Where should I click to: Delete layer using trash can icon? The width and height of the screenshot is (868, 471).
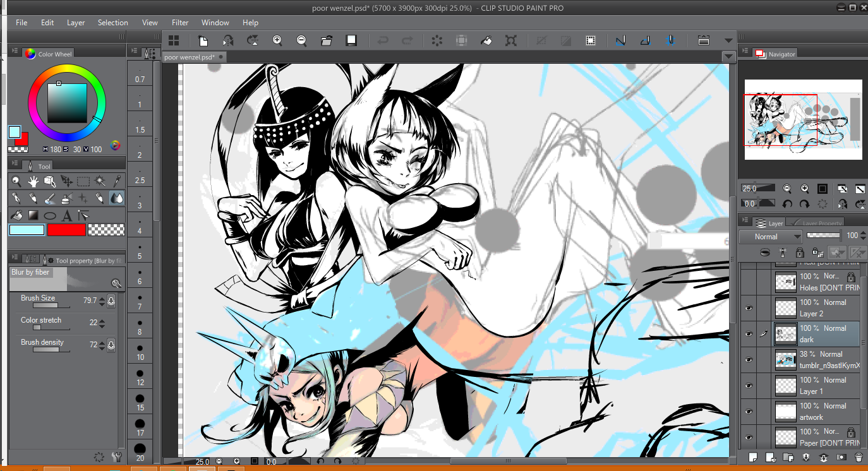(x=859, y=457)
